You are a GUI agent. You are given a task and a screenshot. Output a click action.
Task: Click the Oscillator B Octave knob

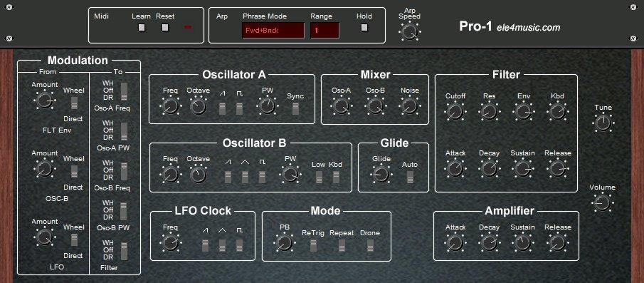198,175
